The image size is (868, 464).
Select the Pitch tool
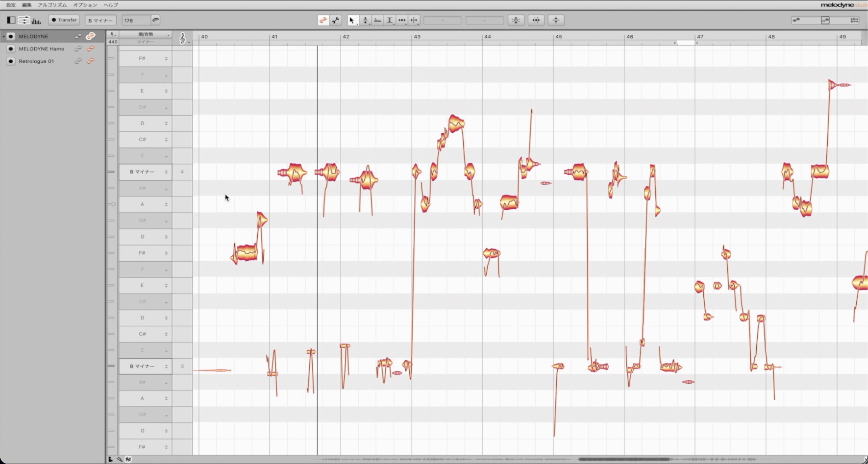[365, 20]
